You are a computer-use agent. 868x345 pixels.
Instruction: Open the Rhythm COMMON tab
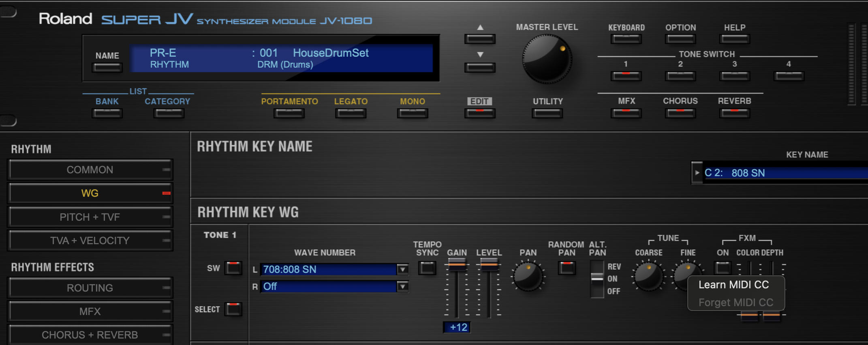tap(90, 170)
